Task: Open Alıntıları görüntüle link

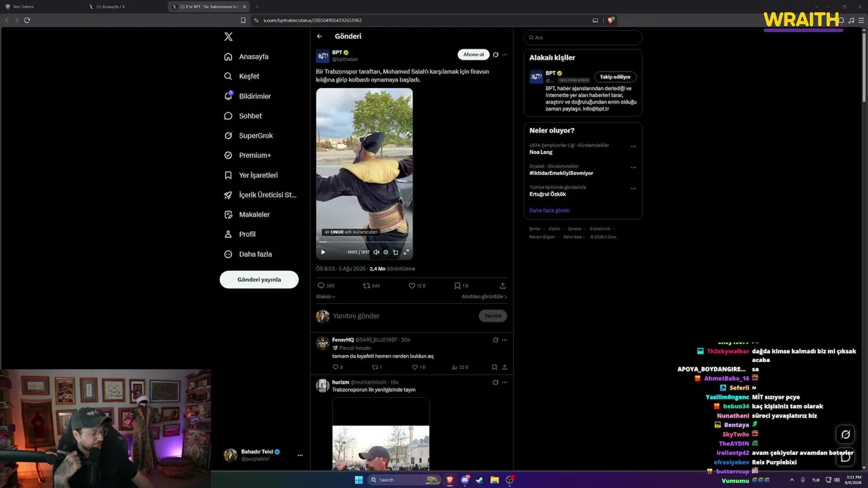Action: [x=484, y=297]
